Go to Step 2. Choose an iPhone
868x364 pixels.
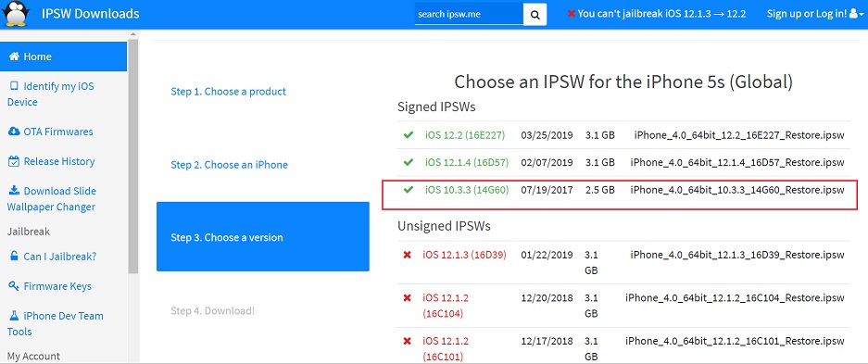coord(229,165)
